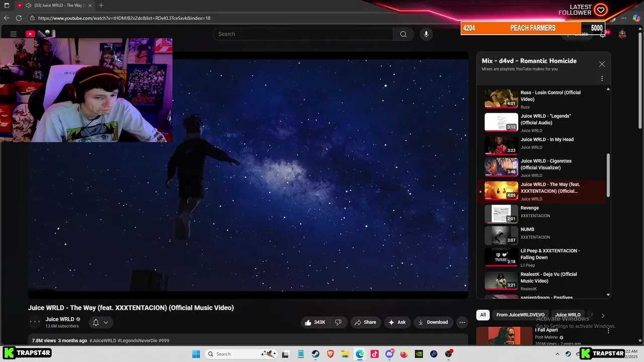Open Mix playlist three-dot options menu
The image size is (644, 362).
click(602, 78)
